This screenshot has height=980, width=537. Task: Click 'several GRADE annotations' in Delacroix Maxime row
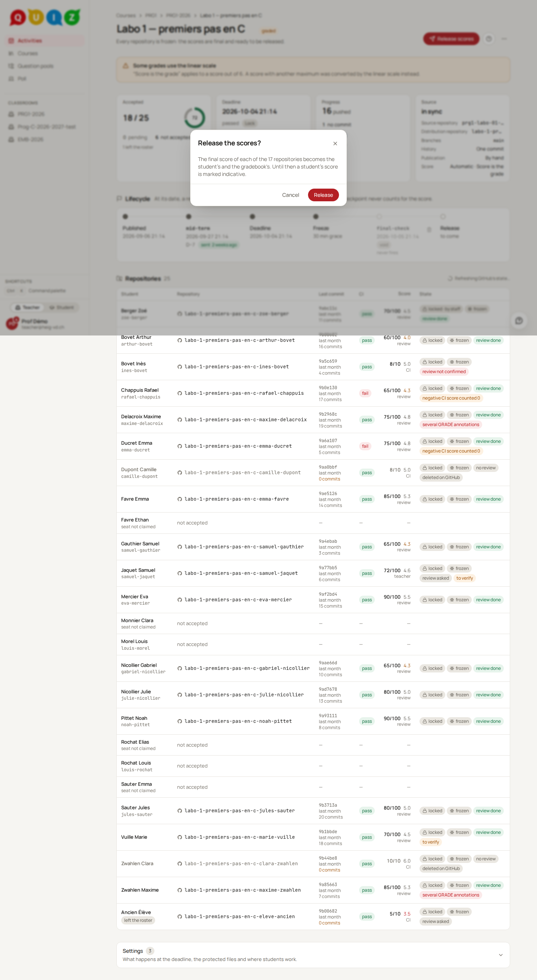450,425
